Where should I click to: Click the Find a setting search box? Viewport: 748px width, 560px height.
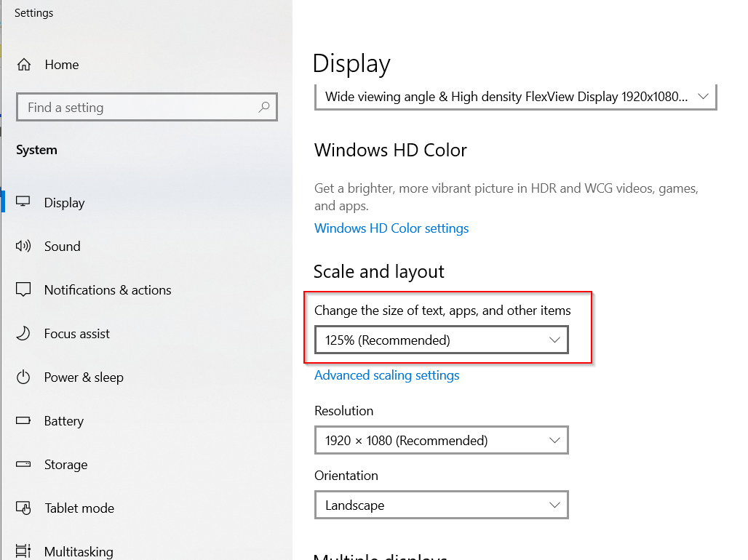138,107
